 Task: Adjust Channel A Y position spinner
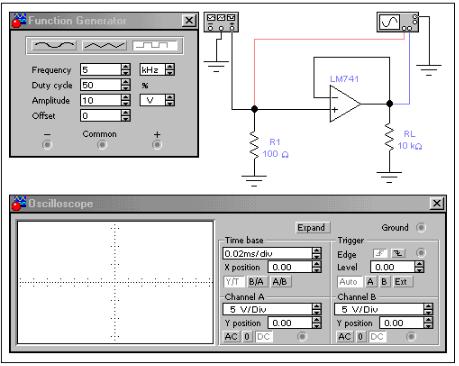[317, 323]
